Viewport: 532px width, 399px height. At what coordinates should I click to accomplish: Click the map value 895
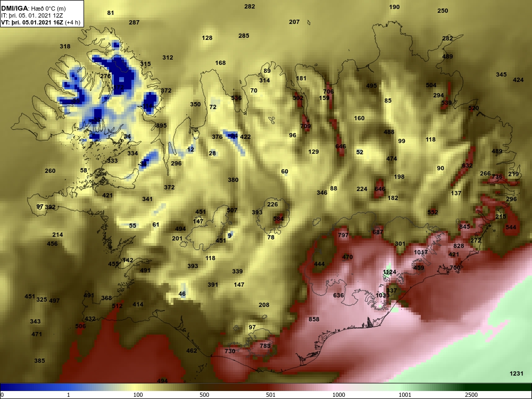coord(161,126)
